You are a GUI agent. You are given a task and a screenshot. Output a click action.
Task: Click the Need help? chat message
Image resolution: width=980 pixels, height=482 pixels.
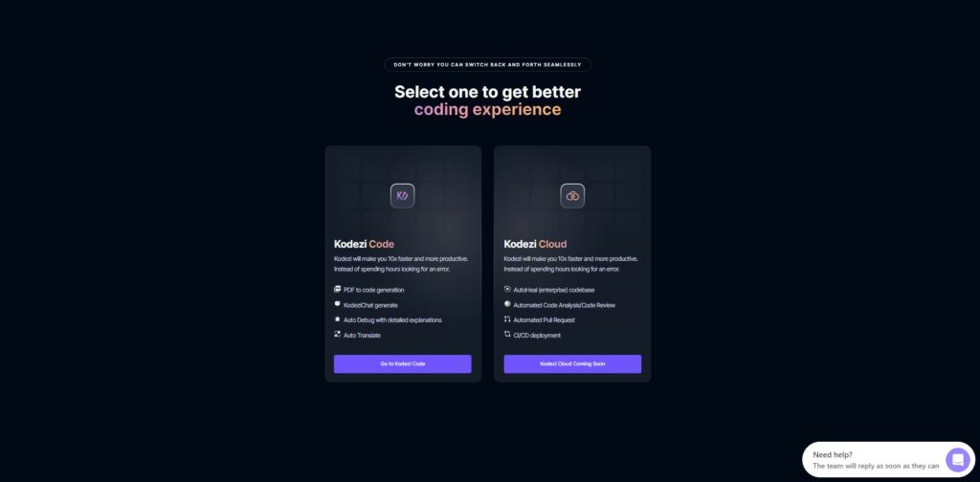876,460
